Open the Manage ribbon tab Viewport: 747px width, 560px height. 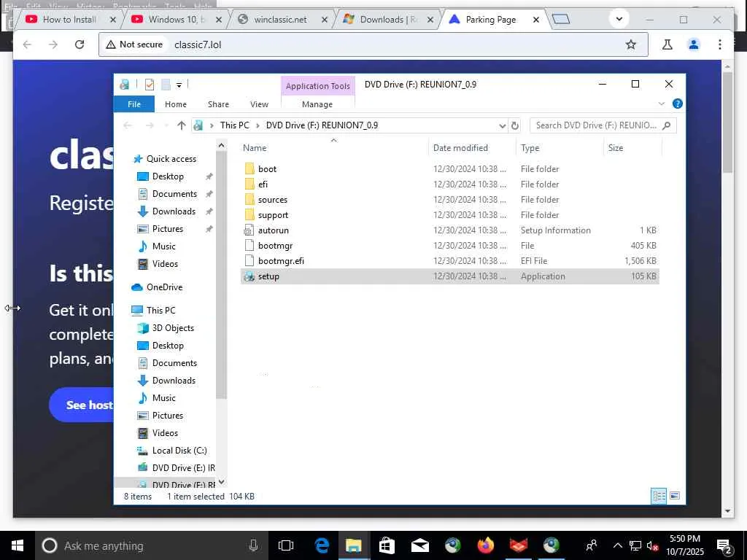pos(317,104)
